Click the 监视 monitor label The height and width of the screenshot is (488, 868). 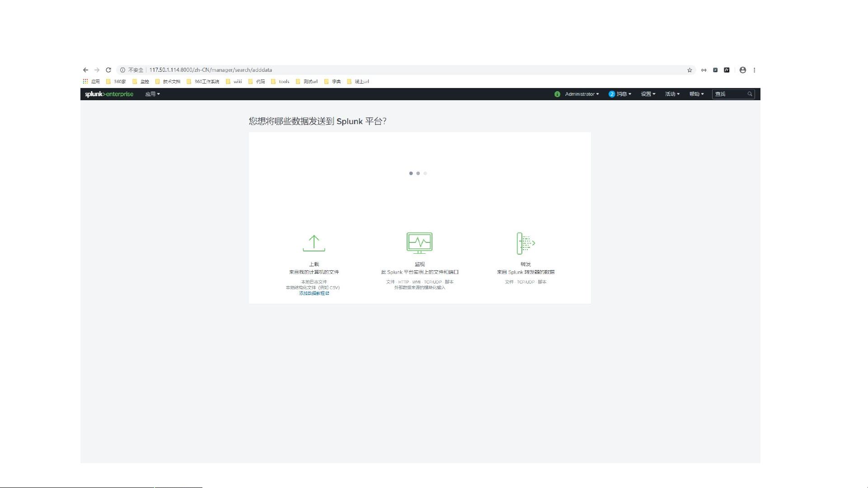pos(420,264)
